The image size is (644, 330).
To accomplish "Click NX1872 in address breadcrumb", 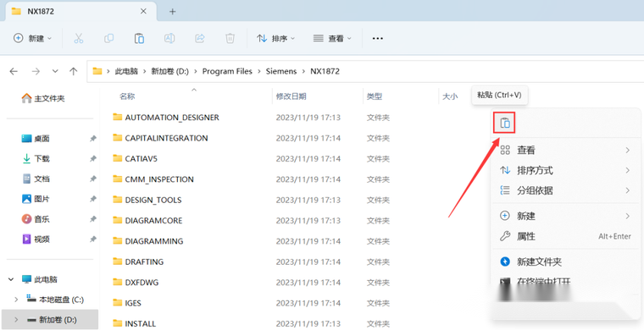I will (325, 71).
